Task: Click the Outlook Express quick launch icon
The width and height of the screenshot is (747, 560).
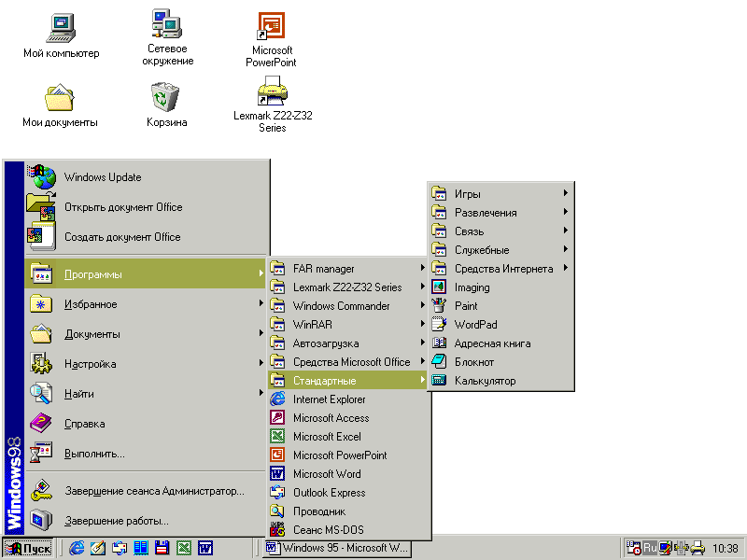Action: [x=120, y=548]
